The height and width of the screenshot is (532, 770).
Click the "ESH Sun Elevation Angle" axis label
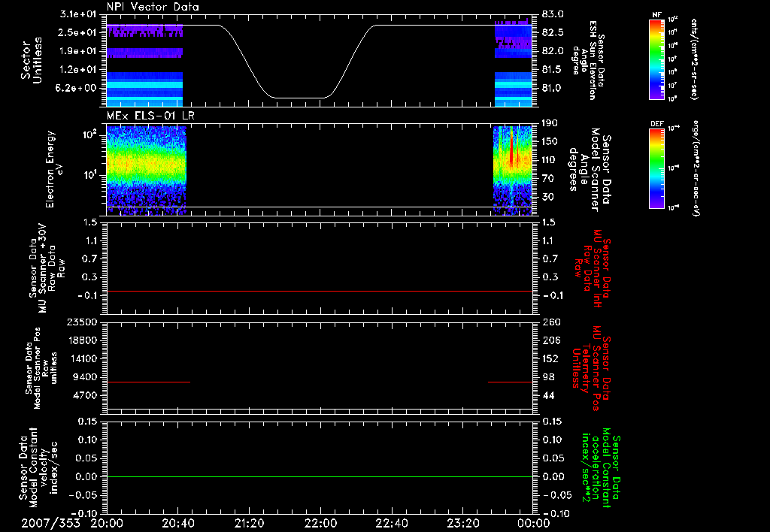click(x=588, y=60)
